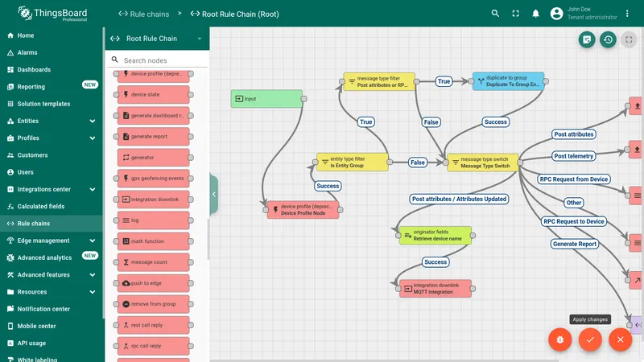644x362 pixels.
Task: Open John Doe user avatar
Action: click(x=556, y=14)
